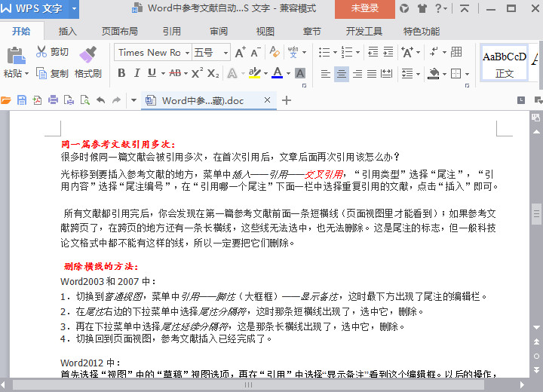543x392 pixels.
Task: Add new document tab with plus
Action: coord(287,100)
